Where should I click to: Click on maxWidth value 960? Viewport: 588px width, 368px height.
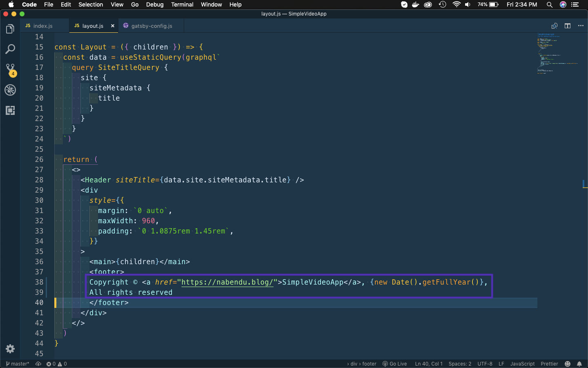[148, 221]
